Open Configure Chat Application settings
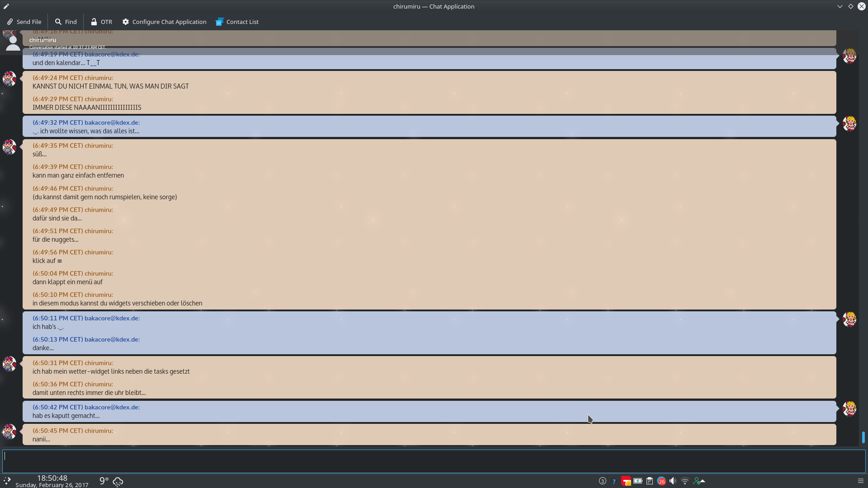The width and height of the screenshot is (868, 488). pos(164,22)
